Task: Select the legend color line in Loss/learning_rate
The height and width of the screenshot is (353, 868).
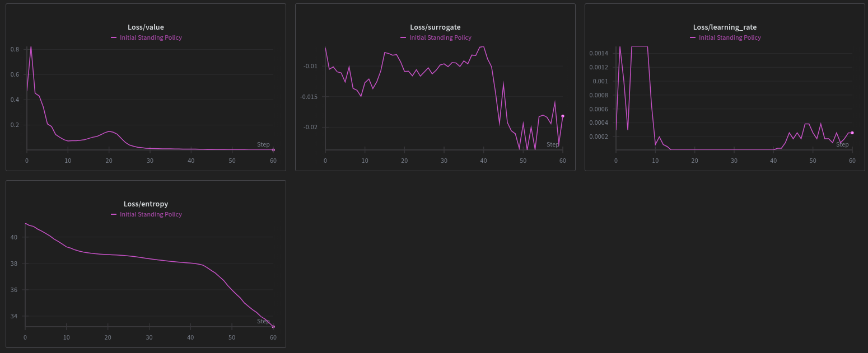Action: pyautogui.click(x=693, y=37)
